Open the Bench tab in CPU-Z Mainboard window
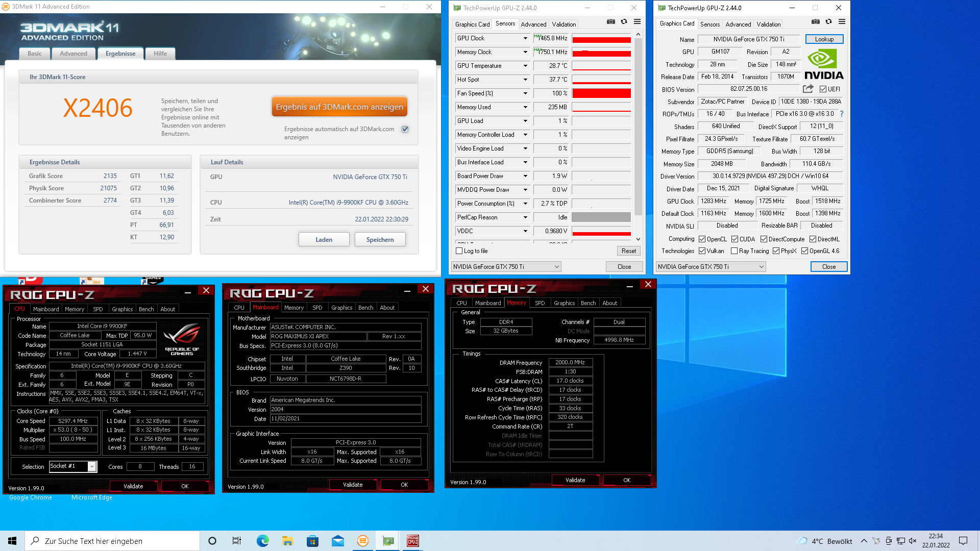This screenshot has height=551, width=980. click(365, 308)
